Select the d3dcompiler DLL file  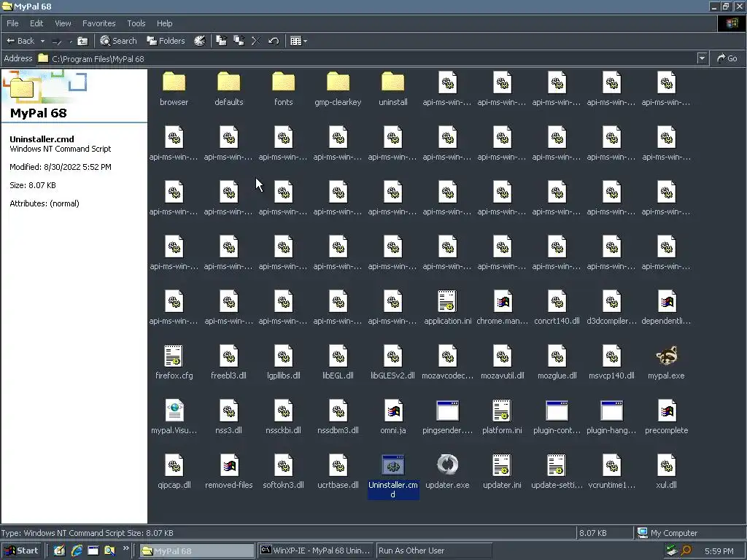point(612,308)
